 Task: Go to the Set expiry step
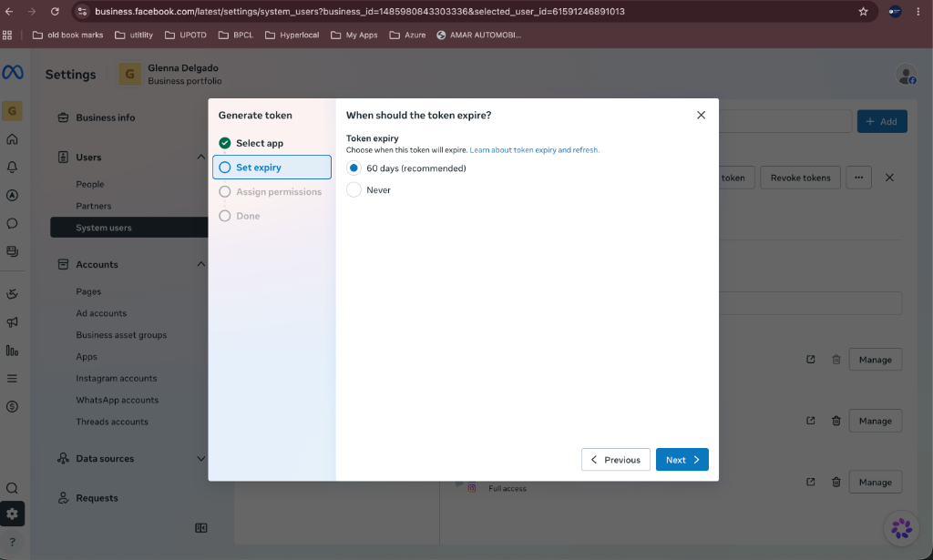[x=272, y=167]
